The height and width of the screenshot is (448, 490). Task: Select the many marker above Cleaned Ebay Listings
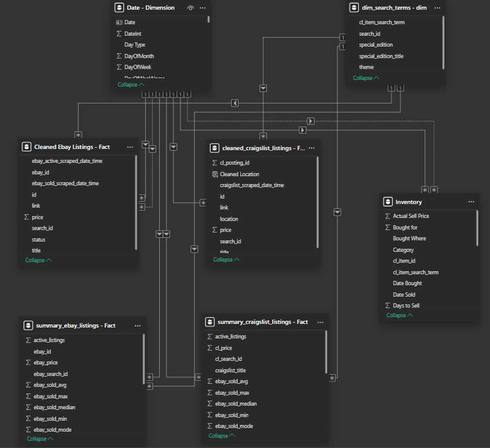tap(78, 135)
